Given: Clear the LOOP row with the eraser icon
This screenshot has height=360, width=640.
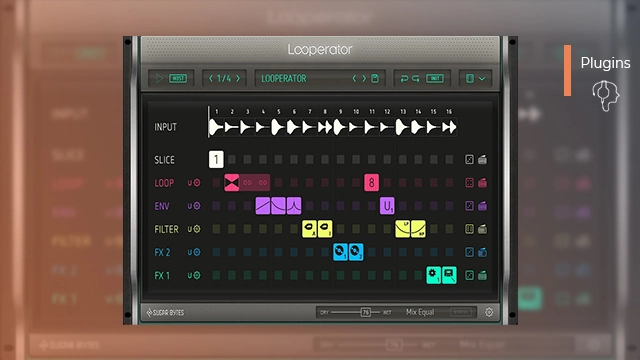Looking at the screenshot, I should coord(482,182).
